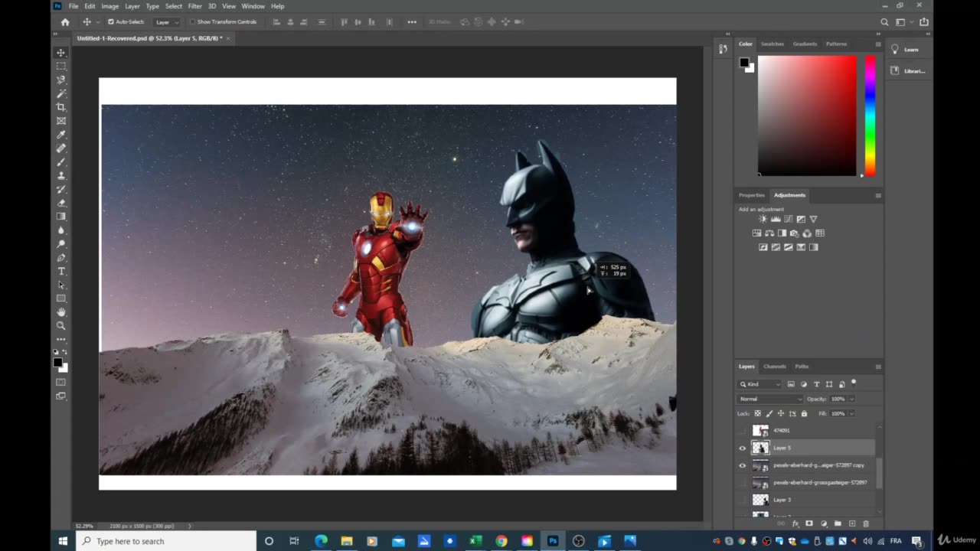This screenshot has width=980, height=551.
Task: Select the Horizontal Type tool
Action: [x=61, y=272]
